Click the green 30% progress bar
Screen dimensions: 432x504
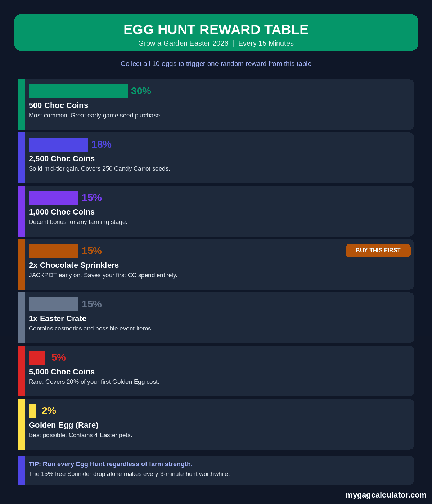78,91
